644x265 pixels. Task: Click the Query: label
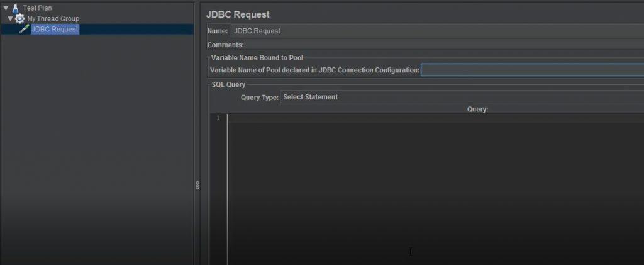[477, 110]
